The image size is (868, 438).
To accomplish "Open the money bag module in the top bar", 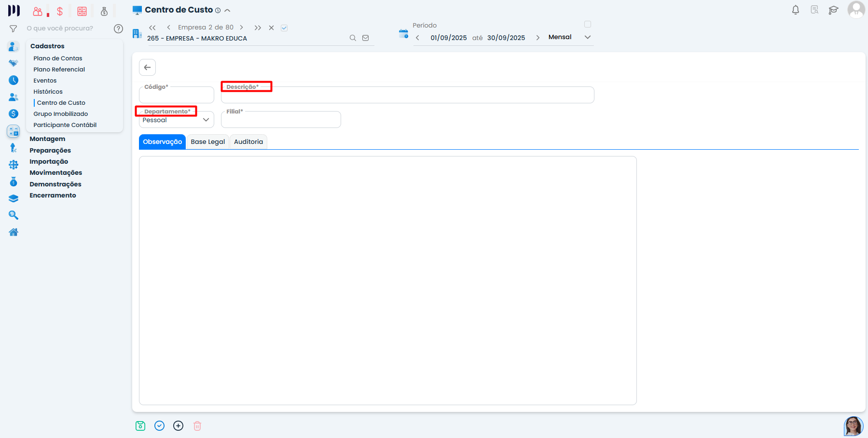I will point(104,11).
